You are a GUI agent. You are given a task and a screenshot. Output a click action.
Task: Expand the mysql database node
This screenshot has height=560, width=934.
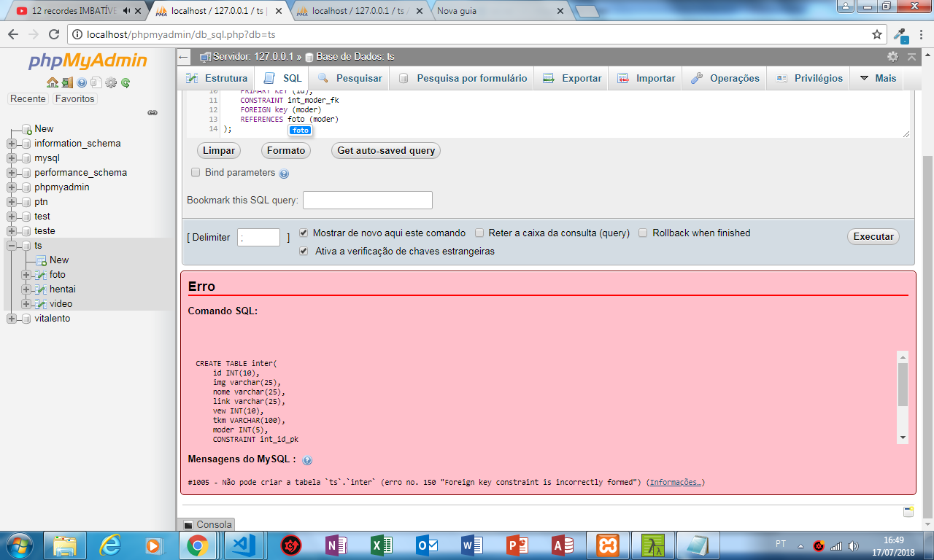(12, 158)
